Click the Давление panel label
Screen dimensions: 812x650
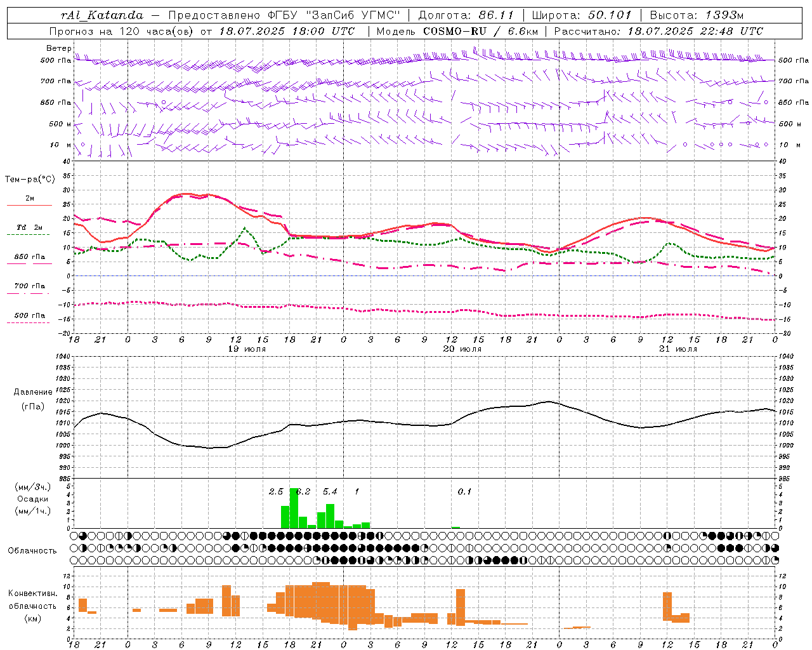33,392
